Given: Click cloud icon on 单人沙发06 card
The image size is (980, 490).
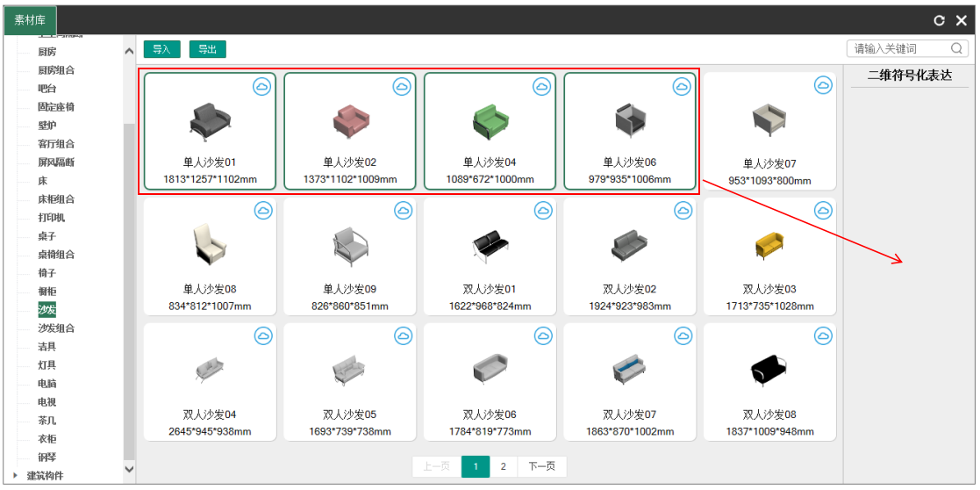Looking at the screenshot, I should pyautogui.click(x=683, y=87).
